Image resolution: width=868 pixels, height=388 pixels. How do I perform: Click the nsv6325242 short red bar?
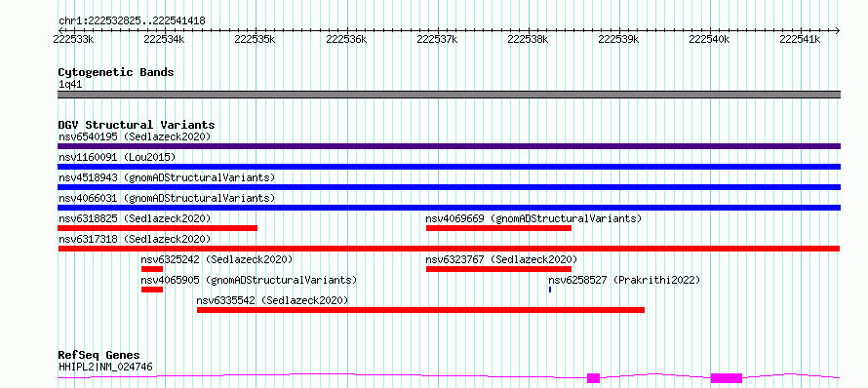pos(152,269)
